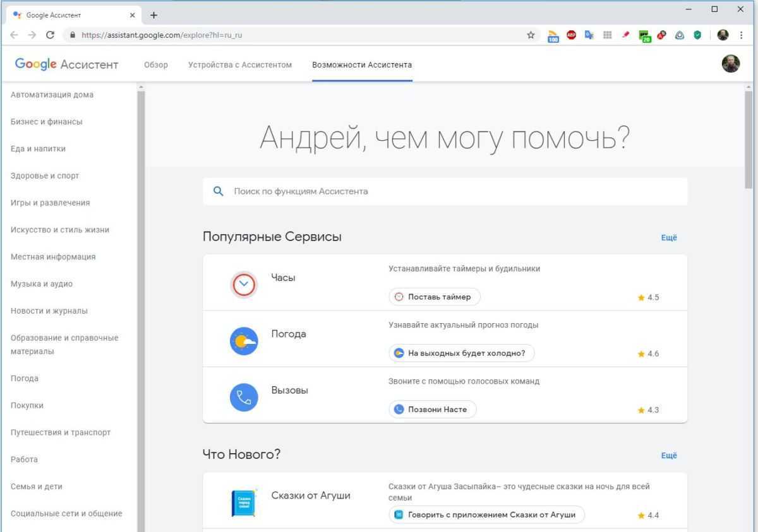This screenshot has width=758, height=532.
Task: Select the Возможности Ассистента tab
Action: point(362,64)
